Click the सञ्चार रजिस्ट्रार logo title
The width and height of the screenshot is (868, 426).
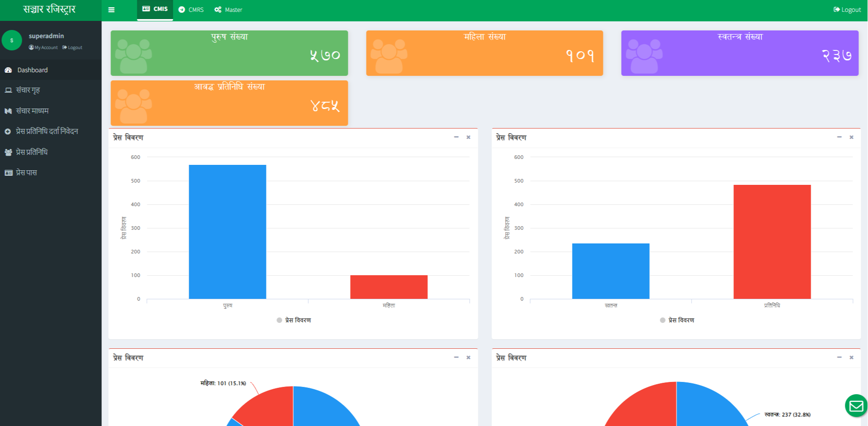[x=49, y=10]
